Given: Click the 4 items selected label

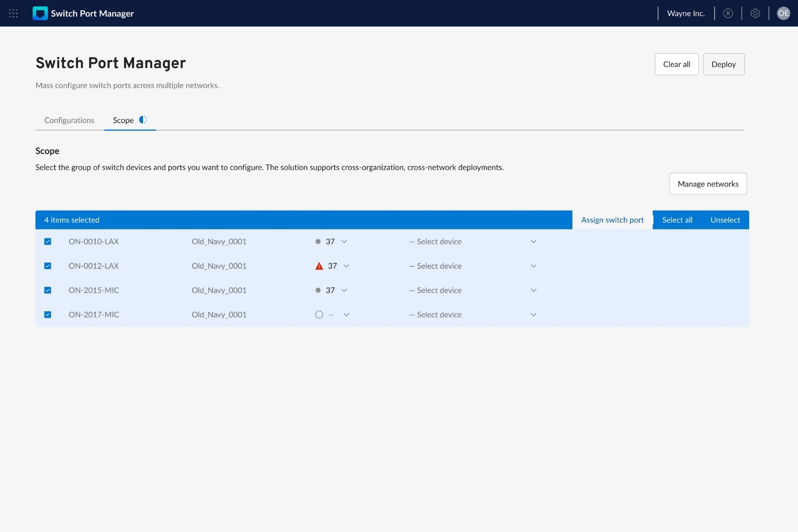Looking at the screenshot, I should [x=72, y=220].
